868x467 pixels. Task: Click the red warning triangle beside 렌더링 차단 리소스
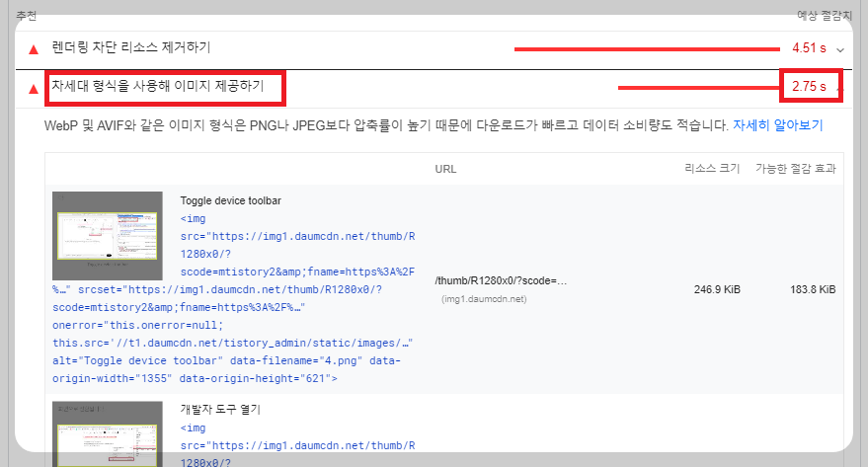point(34,49)
